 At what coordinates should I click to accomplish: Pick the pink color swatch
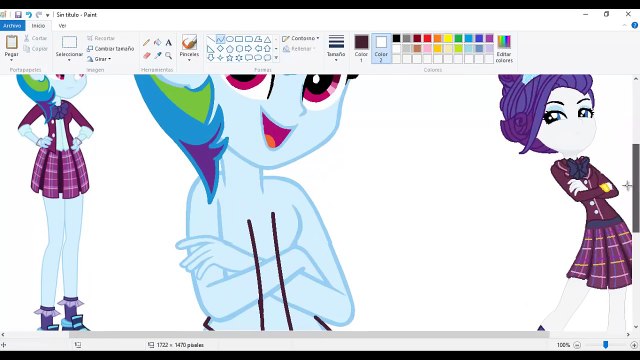pos(427,49)
